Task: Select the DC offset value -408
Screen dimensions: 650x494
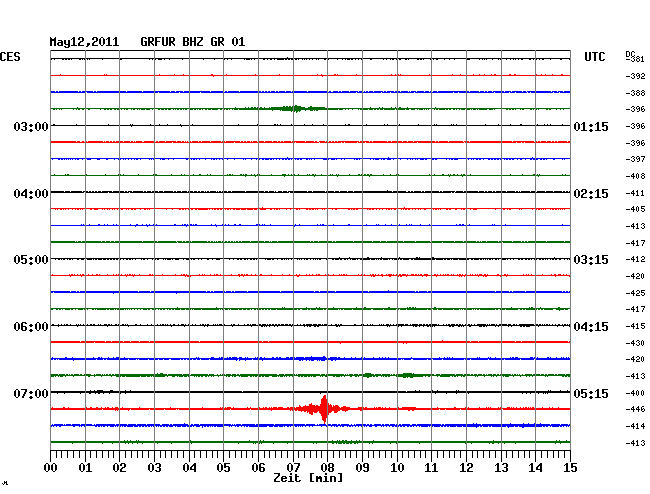Action: pos(635,176)
